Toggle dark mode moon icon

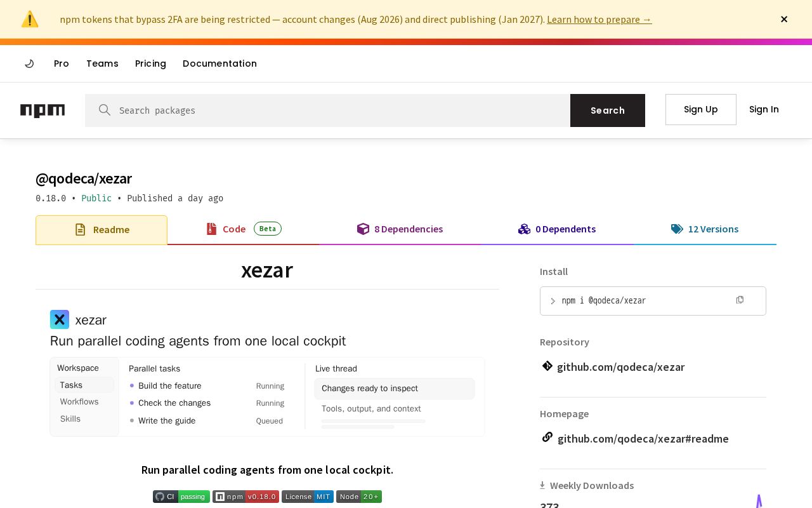(x=29, y=63)
